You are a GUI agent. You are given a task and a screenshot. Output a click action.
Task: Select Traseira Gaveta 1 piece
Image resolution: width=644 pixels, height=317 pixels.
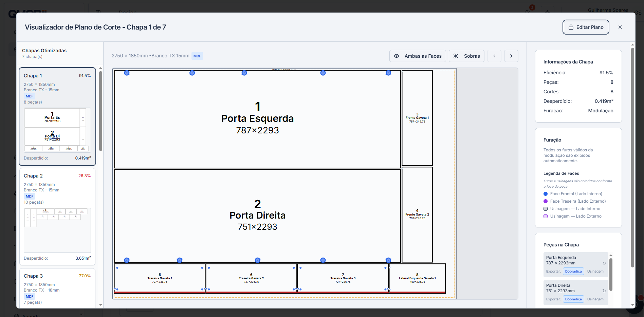[x=160, y=278]
